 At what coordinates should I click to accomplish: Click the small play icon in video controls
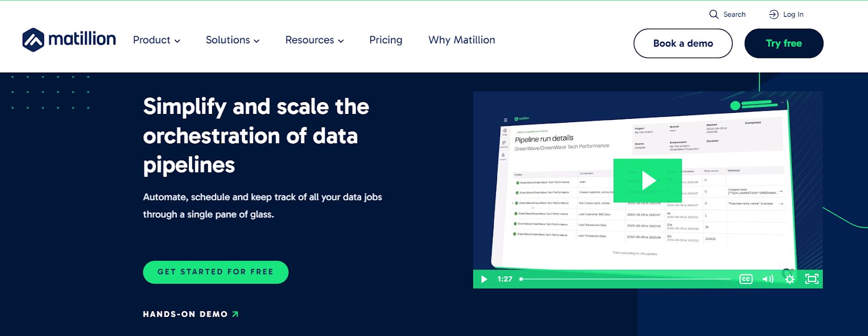[484, 279]
